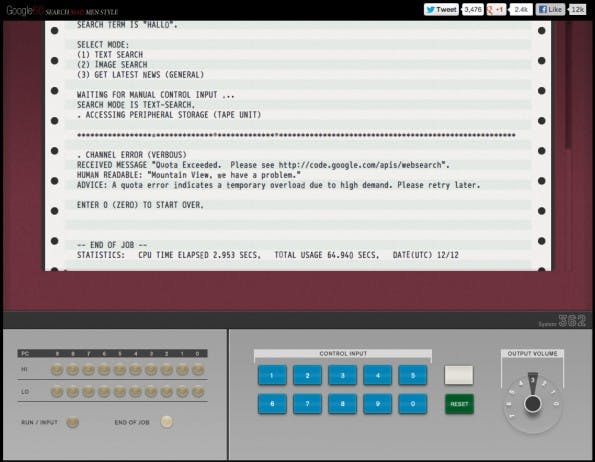This screenshot has width=595, height=462.
Task: Click "SEARCH MODE IS TEXT-SEARCH." line
Action: (x=136, y=105)
